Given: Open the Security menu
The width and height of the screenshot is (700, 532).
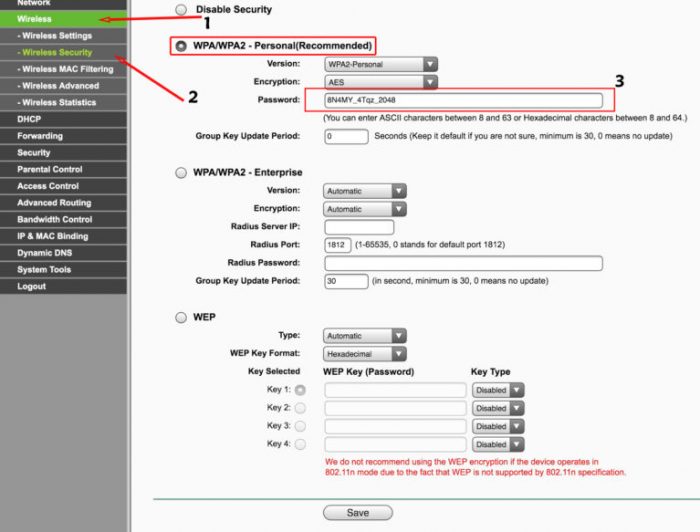Looking at the screenshot, I should (63, 153).
